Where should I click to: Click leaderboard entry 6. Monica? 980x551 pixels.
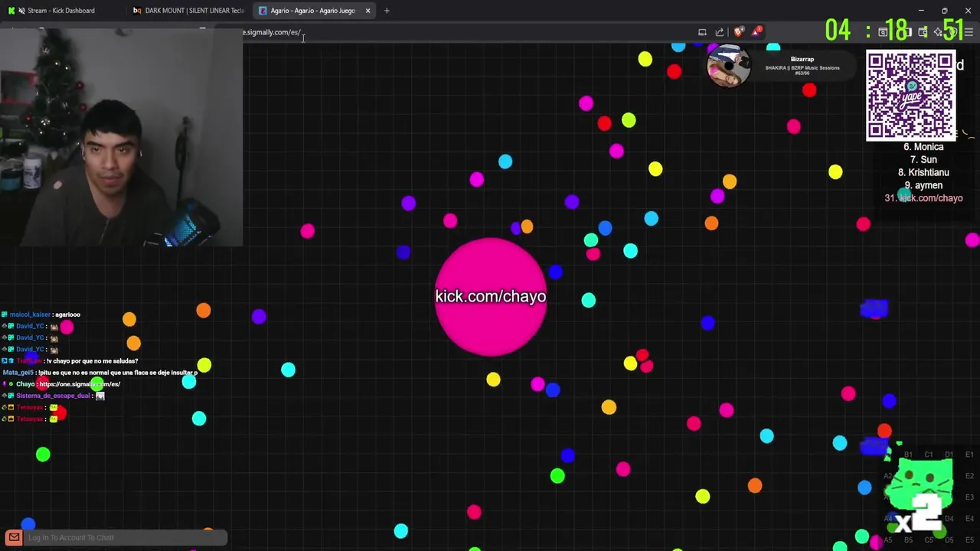pos(923,147)
